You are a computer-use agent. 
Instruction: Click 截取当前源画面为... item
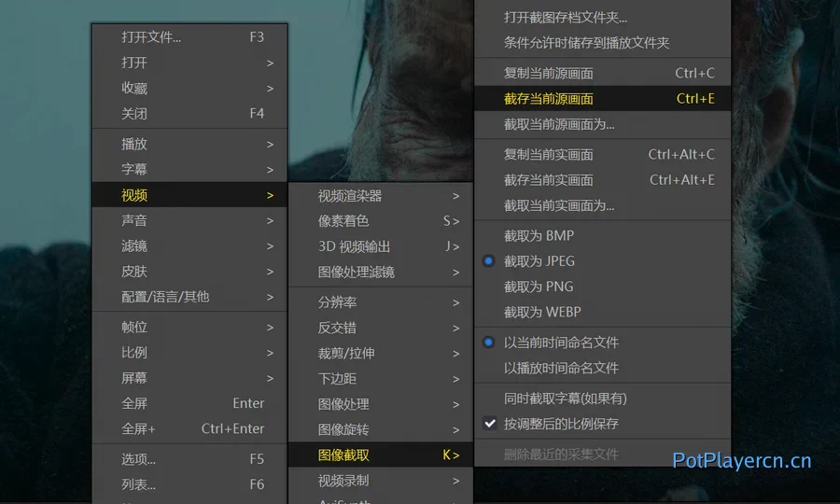(603, 124)
